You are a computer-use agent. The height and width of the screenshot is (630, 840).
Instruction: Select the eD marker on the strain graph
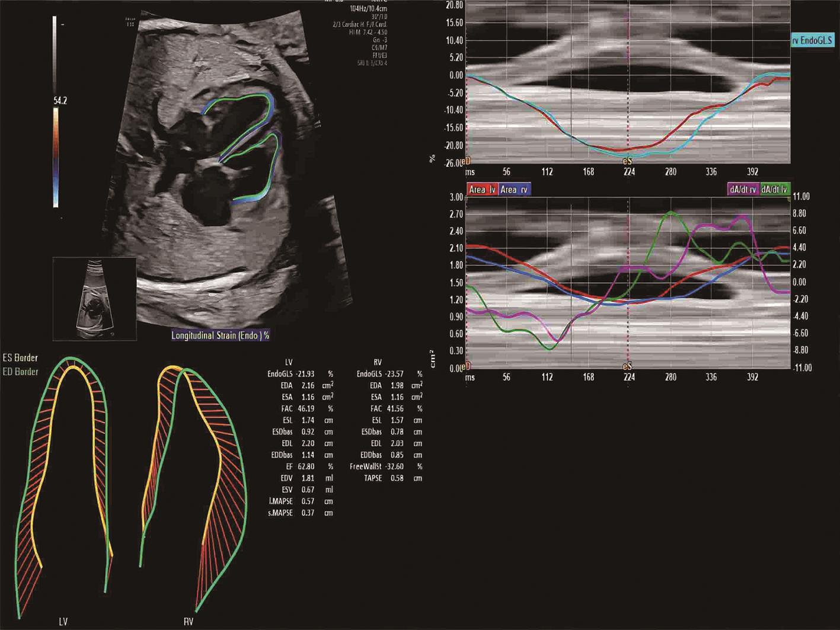point(467,161)
